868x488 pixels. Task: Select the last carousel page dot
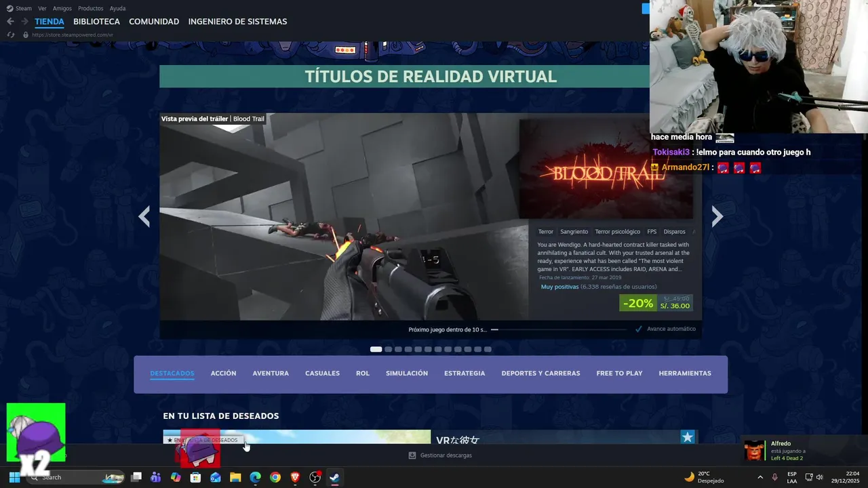(x=488, y=350)
